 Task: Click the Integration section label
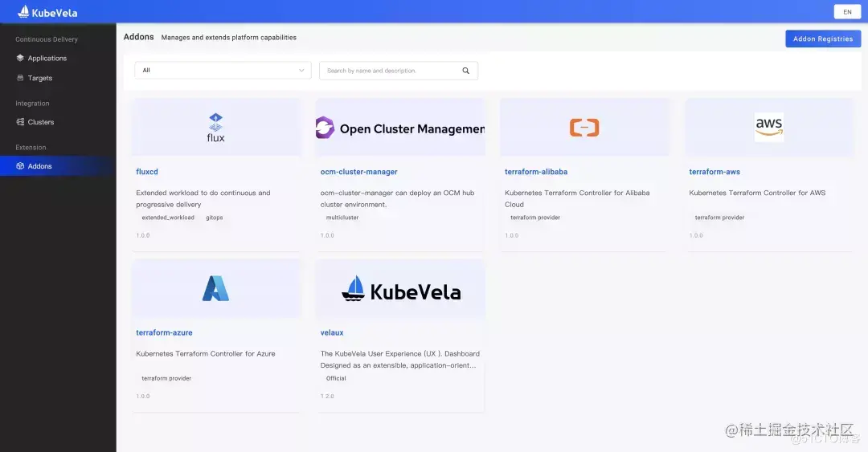(x=32, y=104)
